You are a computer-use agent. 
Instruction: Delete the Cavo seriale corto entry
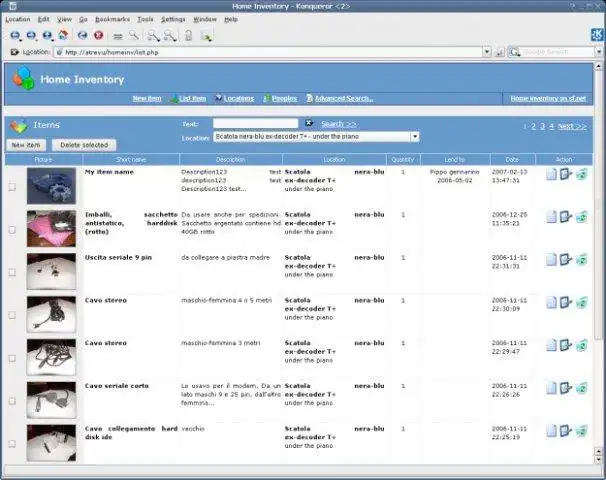[581, 388]
